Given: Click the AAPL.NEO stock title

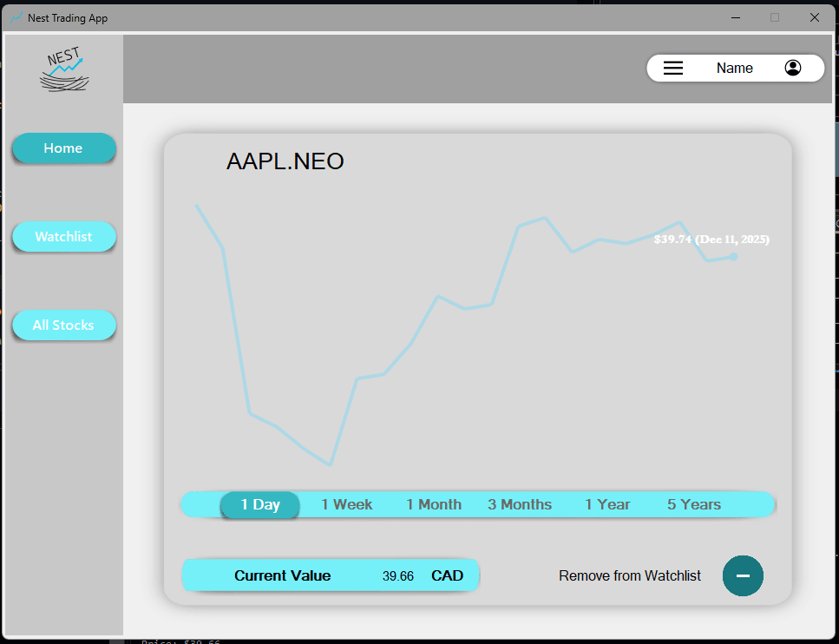Looking at the screenshot, I should [x=285, y=161].
